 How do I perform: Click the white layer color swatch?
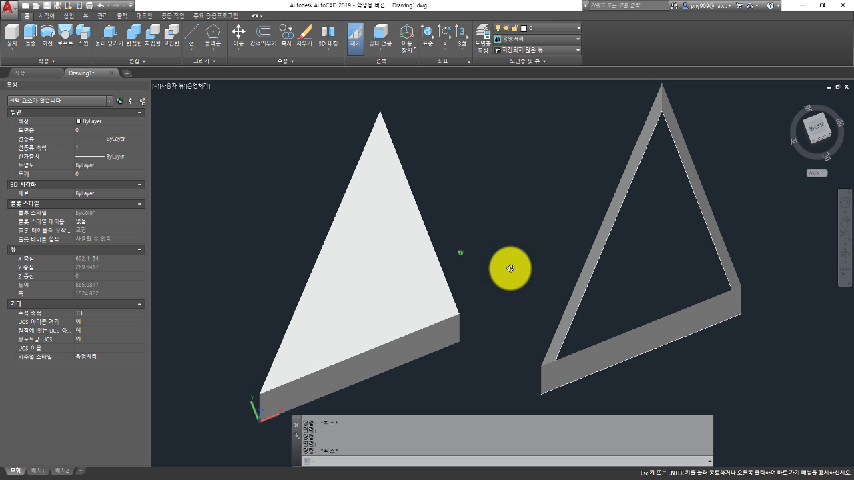tap(526, 28)
